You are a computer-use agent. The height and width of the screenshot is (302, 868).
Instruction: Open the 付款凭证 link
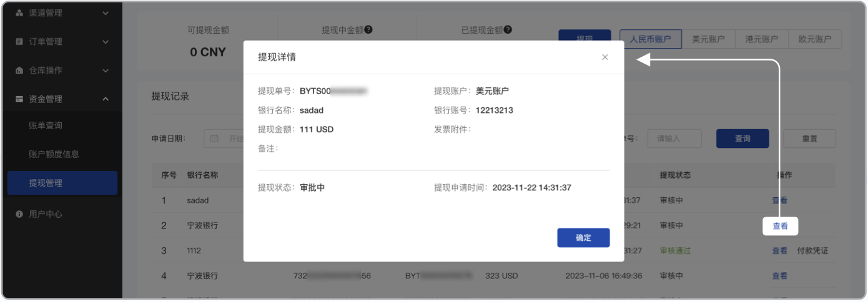coord(812,251)
